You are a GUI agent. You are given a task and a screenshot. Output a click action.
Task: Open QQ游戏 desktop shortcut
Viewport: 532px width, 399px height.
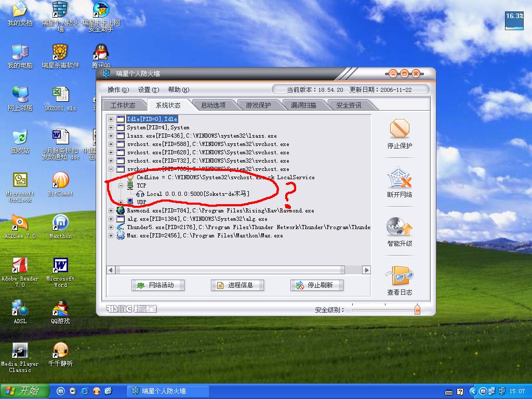[60, 312]
